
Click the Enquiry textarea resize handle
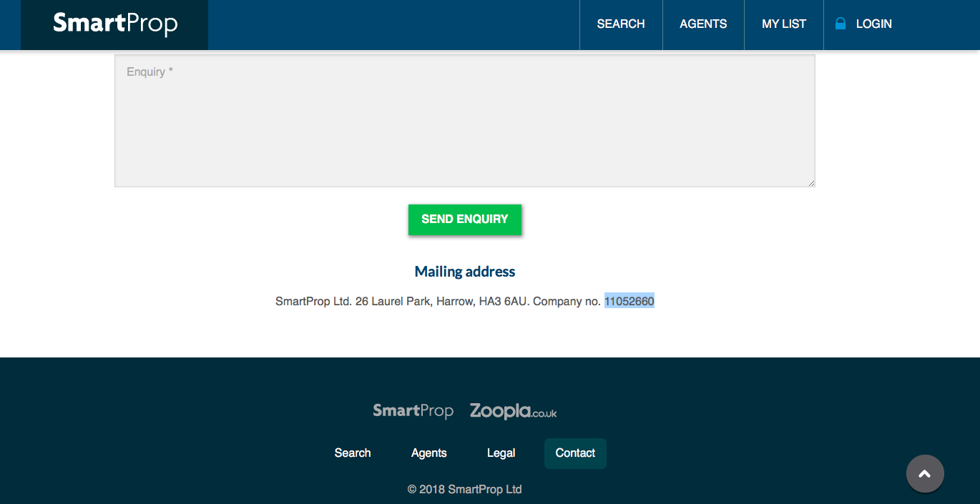pyautogui.click(x=811, y=183)
